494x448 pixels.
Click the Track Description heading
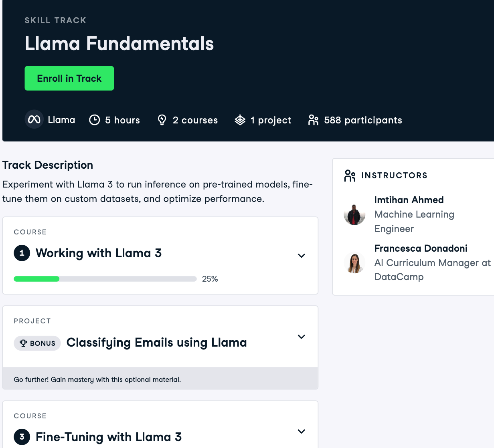48,165
